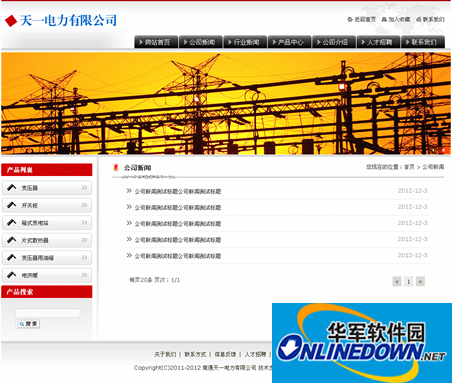Click the red diamond company logo
The width and height of the screenshot is (452, 383).
11,21
